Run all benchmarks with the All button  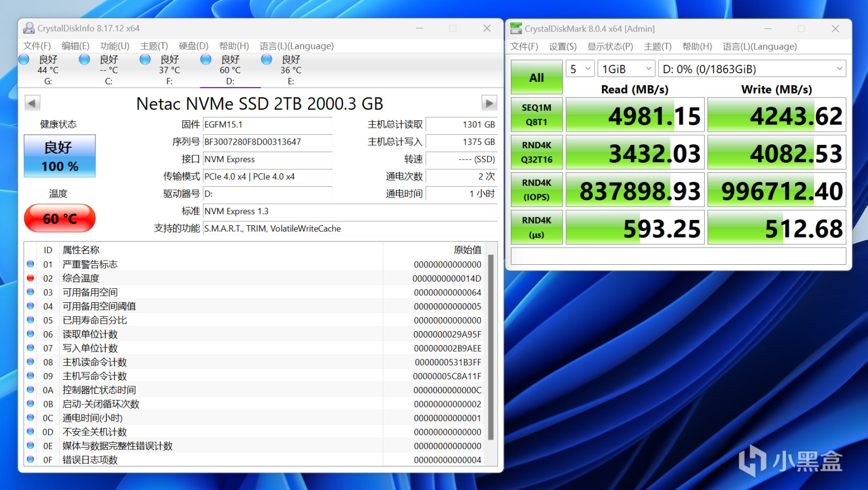pyautogui.click(x=537, y=78)
